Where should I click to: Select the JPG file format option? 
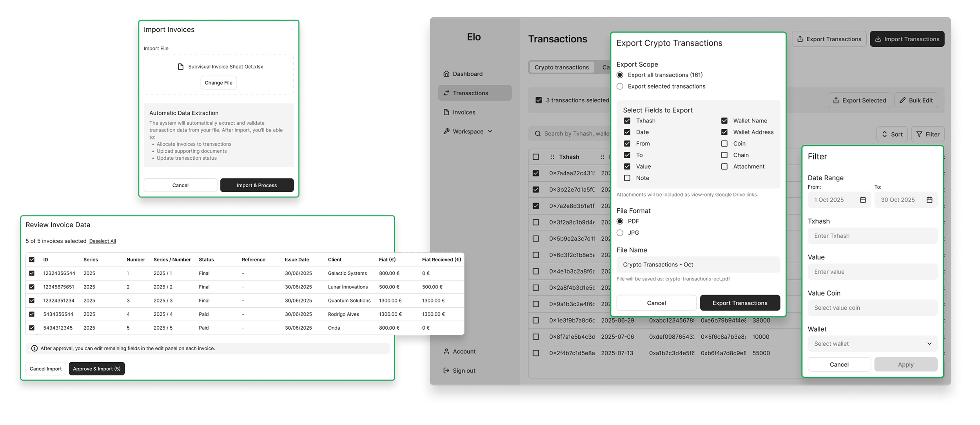click(620, 233)
